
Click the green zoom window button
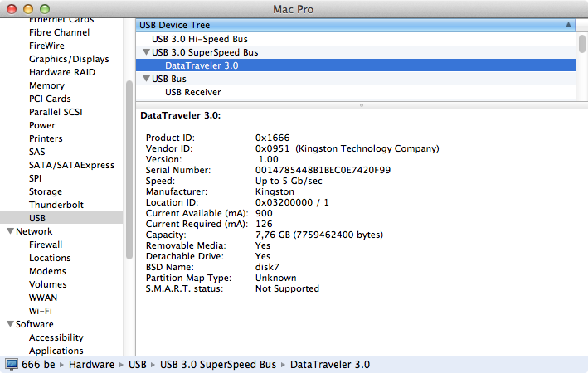pyautogui.click(x=45, y=9)
